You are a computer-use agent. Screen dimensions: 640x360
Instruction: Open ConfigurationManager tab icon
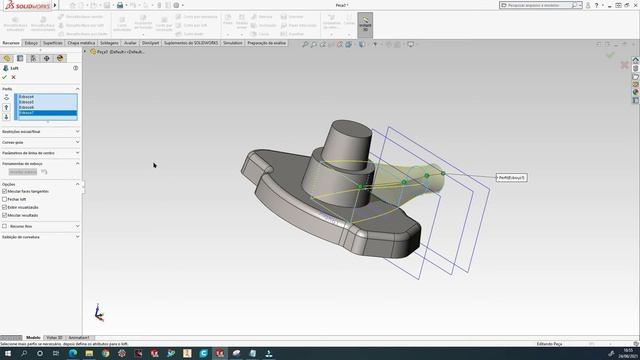33,58
